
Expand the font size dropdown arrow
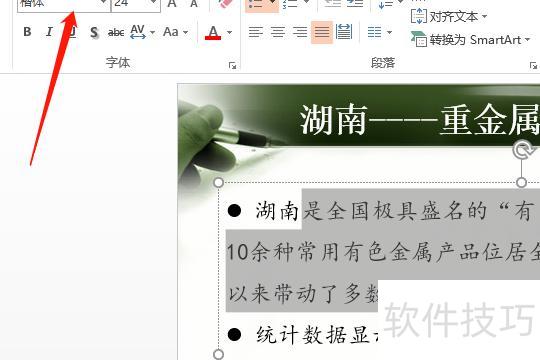click(154, 3)
